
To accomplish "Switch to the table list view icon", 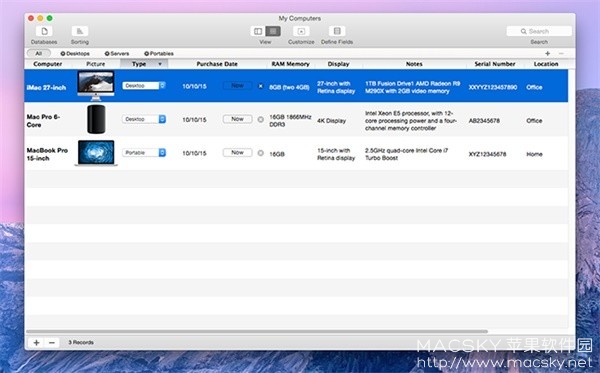I will [x=273, y=31].
